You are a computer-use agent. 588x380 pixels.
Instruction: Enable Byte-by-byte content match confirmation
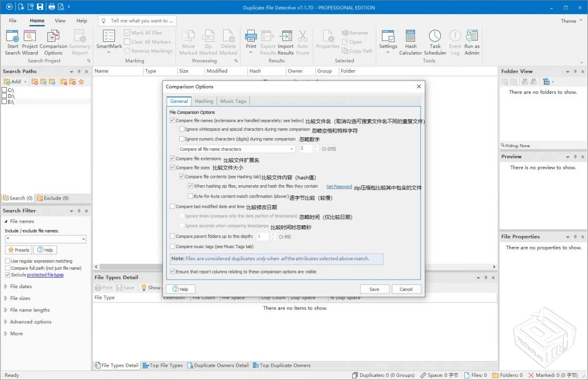pos(189,196)
